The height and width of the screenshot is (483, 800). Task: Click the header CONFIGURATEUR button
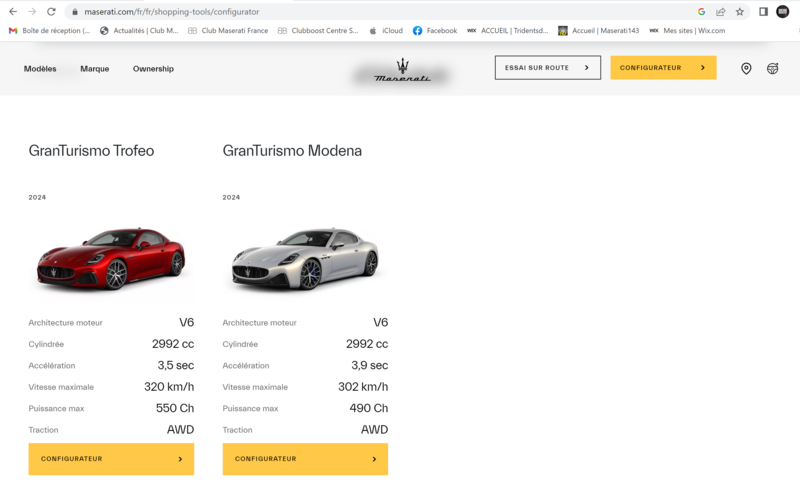click(x=663, y=67)
